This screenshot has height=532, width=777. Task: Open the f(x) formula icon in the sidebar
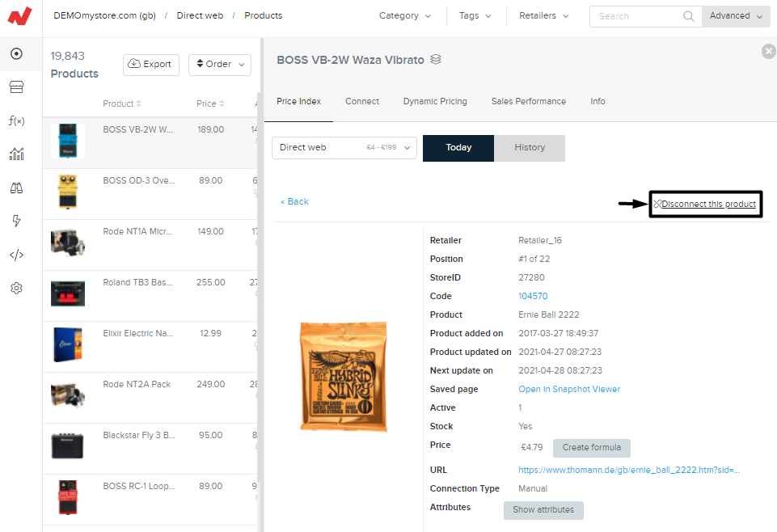pos(16,120)
